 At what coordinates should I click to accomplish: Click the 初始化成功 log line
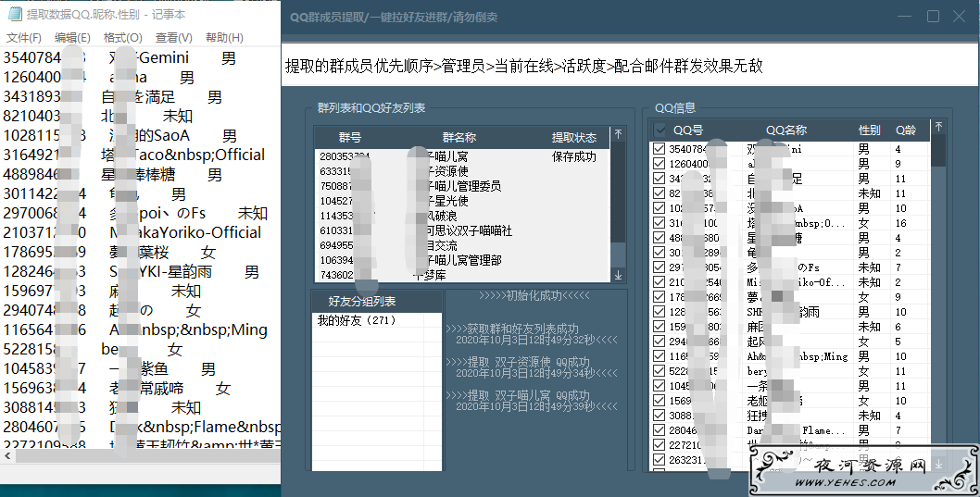click(x=534, y=295)
